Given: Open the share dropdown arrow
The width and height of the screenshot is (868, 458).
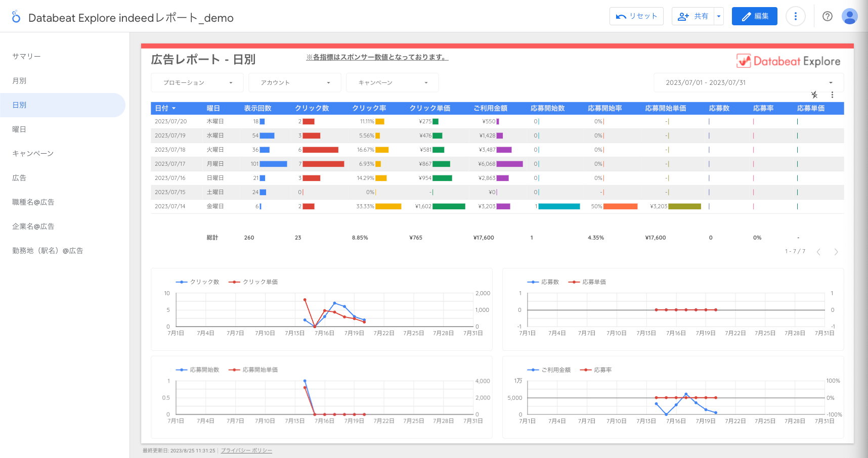Looking at the screenshot, I should (x=718, y=17).
